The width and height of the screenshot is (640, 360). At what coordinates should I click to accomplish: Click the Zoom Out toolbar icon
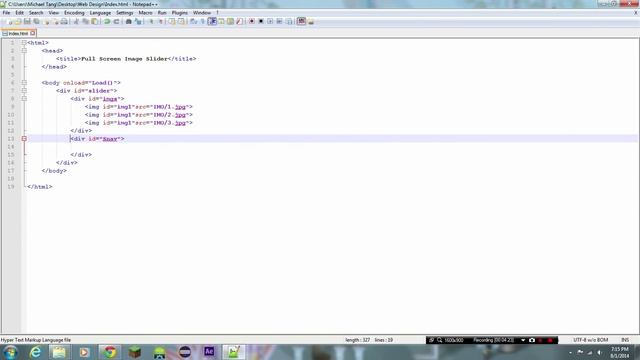point(160,21)
